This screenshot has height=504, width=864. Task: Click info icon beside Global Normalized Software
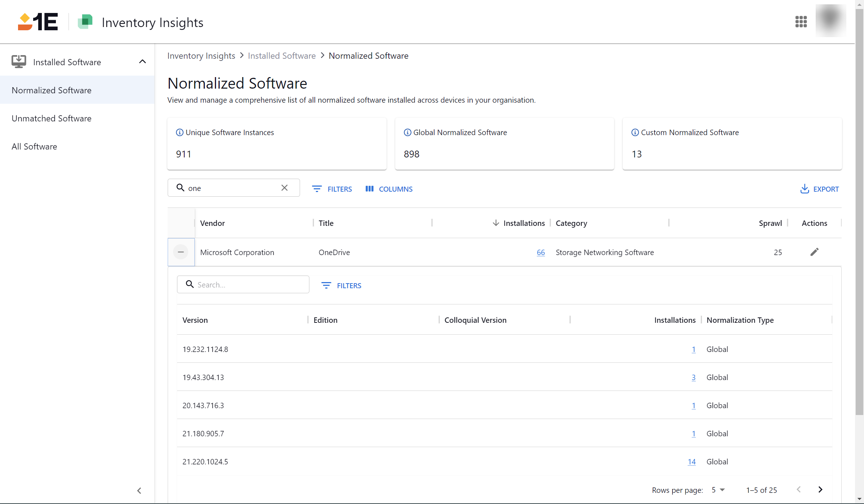pyautogui.click(x=407, y=132)
